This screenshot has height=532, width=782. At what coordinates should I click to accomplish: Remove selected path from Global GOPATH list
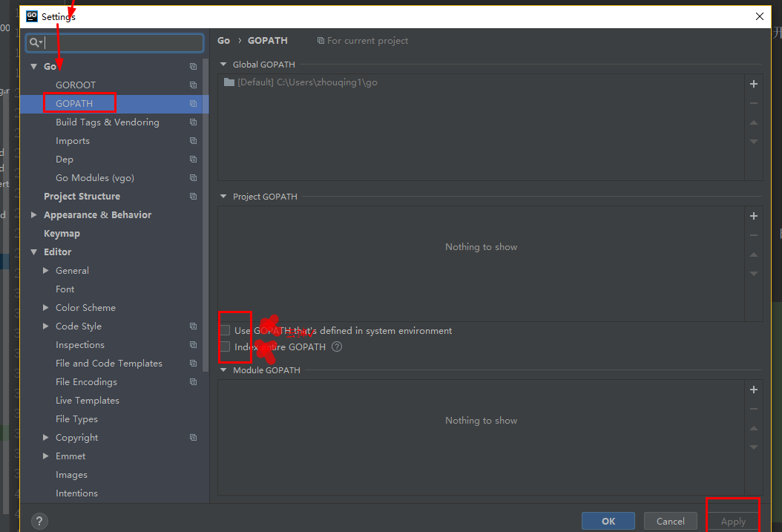[754, 103]
